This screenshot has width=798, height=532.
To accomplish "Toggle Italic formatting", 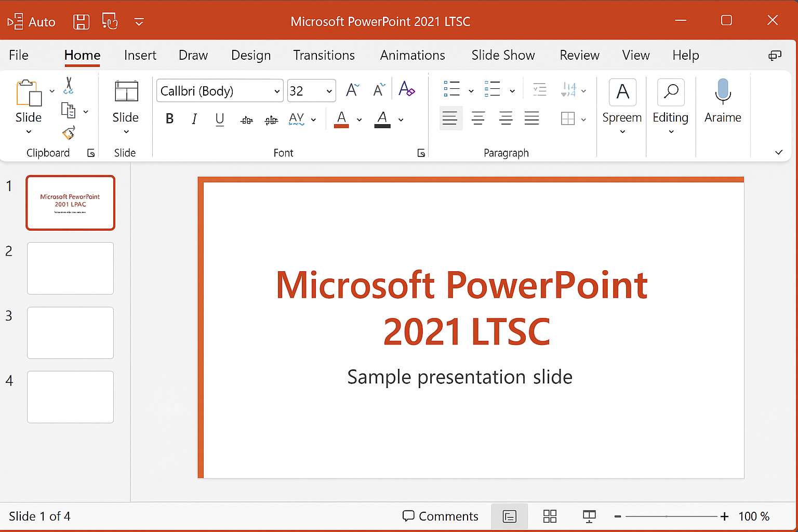I will (x=194, y=119).
